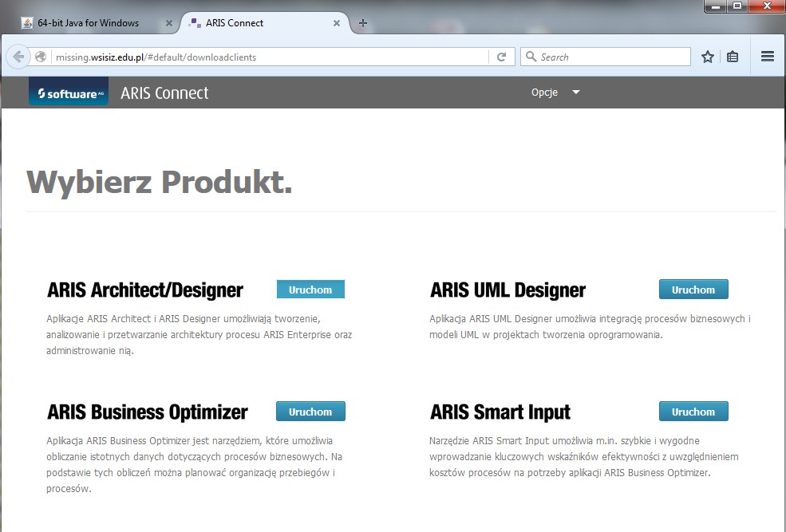Launch ARIS Architect/Designer with Uruchom
786x532 pixels.
click(x=310, y=290)
